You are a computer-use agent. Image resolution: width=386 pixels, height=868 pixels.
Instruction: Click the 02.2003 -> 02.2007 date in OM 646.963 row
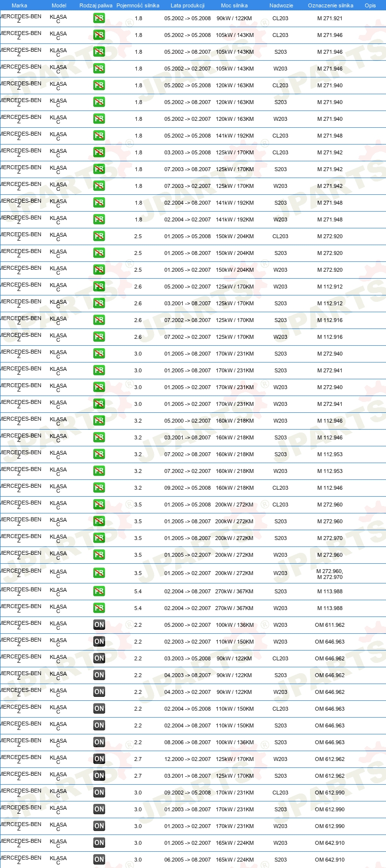click(188, 642)
